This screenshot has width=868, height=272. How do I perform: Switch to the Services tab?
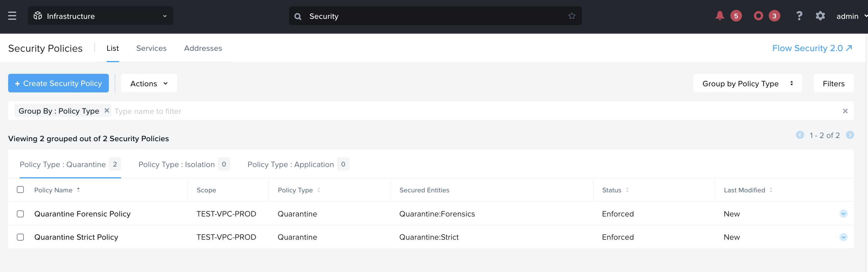(151, 48)
